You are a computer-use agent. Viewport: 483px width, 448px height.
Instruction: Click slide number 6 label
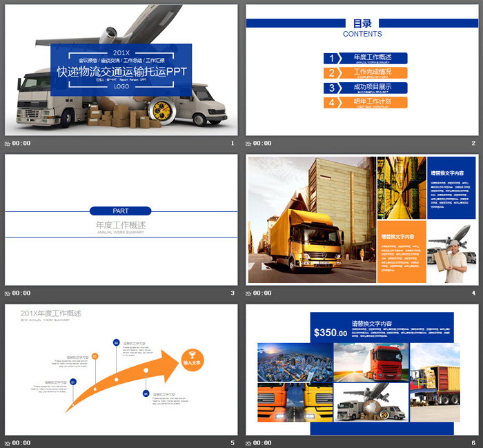coord(473,443)
